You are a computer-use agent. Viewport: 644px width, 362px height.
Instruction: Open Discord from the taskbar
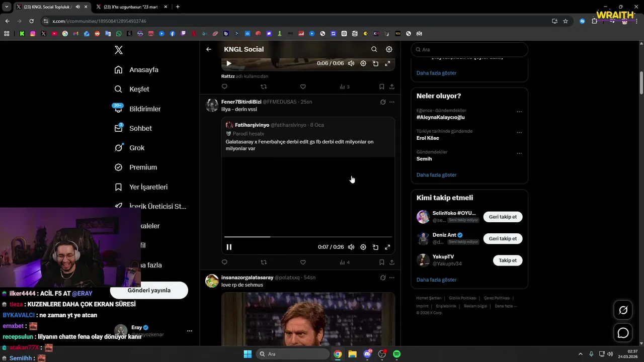click(x=367, y=354)
